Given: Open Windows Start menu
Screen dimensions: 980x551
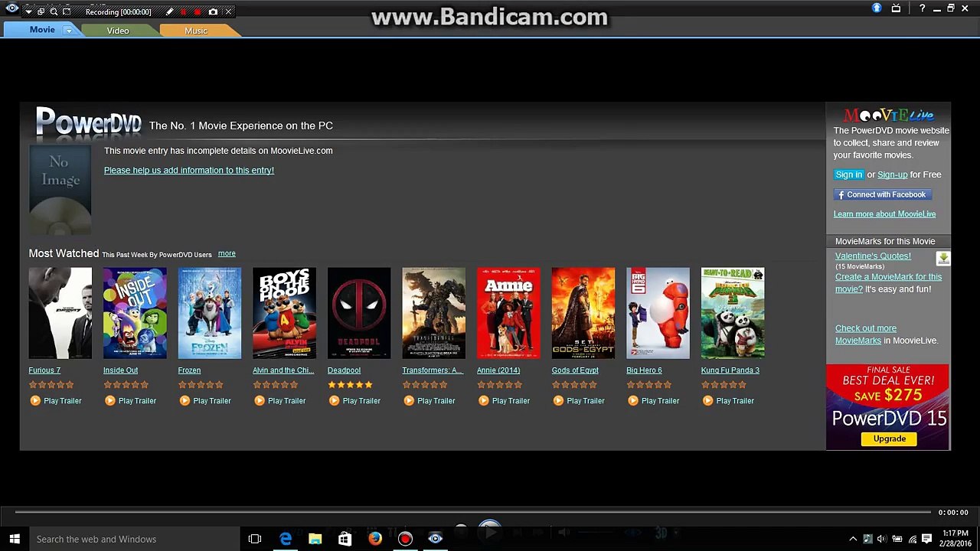Looking at the screenshot, I should (14, 539).
